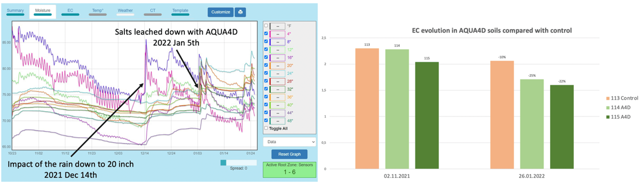This screenshot has width=644, height=184.
Task: Click the -25% bar label
Action: coord(532,75)
